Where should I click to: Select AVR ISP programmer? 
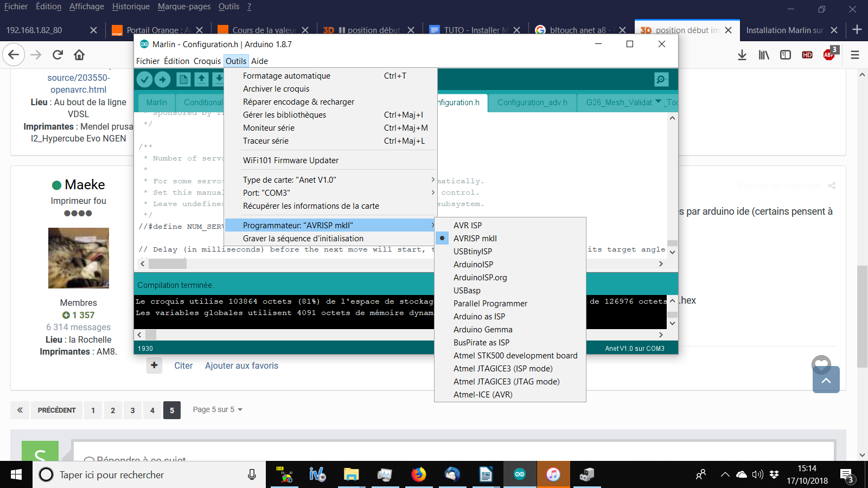510,226
